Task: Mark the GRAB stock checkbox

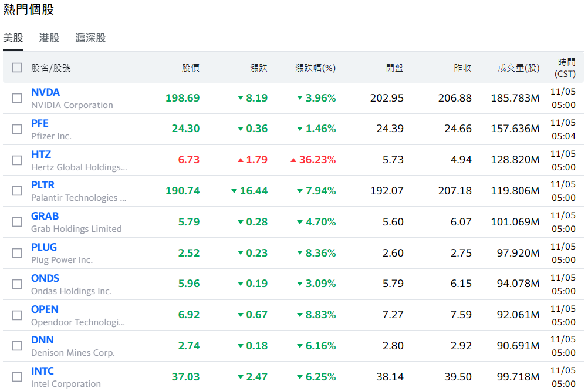Action: tap(17, 222)
